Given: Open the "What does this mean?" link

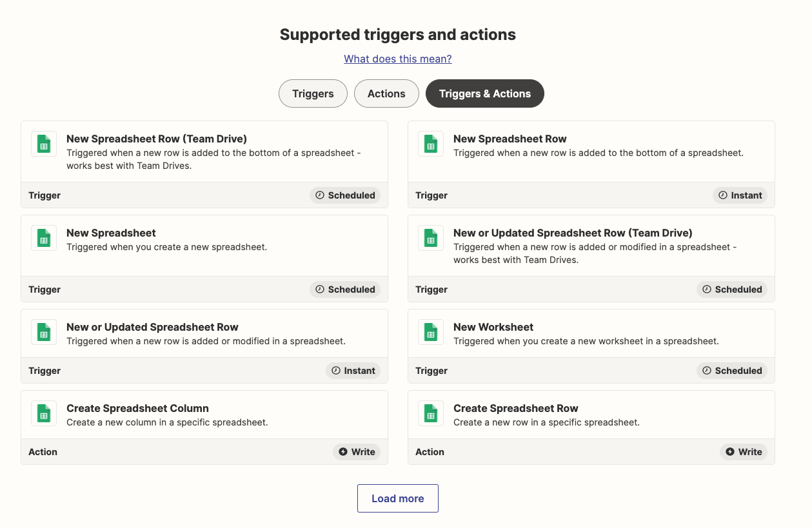Looking at the screenshot, I should [398, 59].
